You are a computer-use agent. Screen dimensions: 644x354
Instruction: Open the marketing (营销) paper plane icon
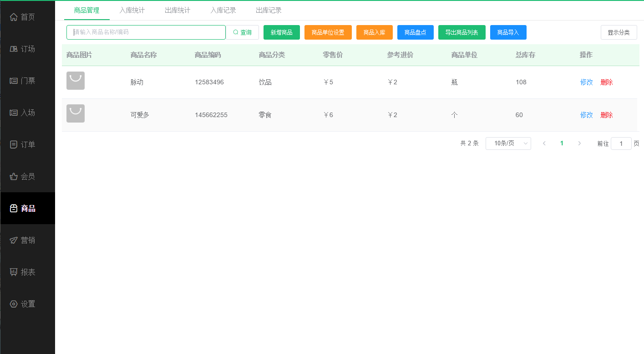coord(14,240)
